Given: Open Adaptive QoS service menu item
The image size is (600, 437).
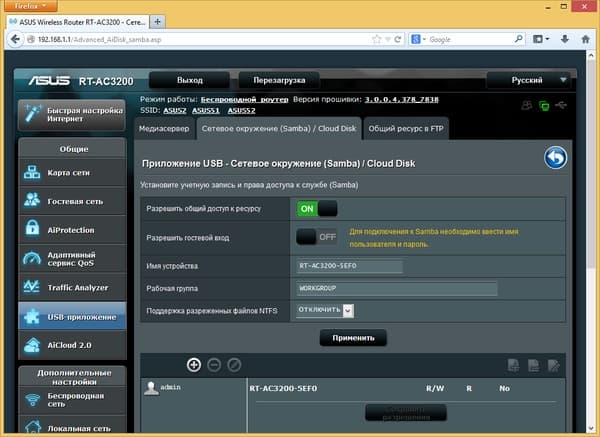Looking at the screenshot, I should point(72,259).
